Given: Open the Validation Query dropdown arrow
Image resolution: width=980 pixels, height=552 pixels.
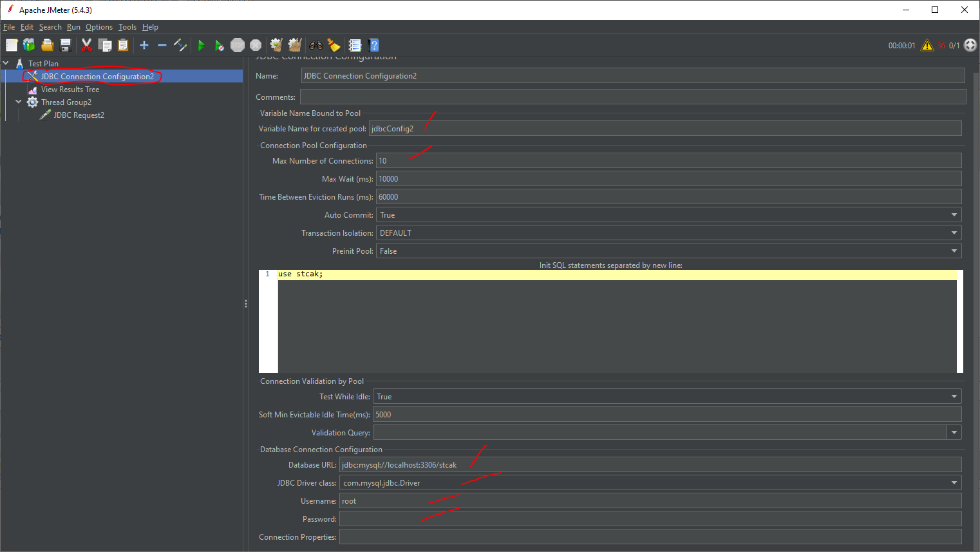Looking at the screenshot, I should click(954, 433).
